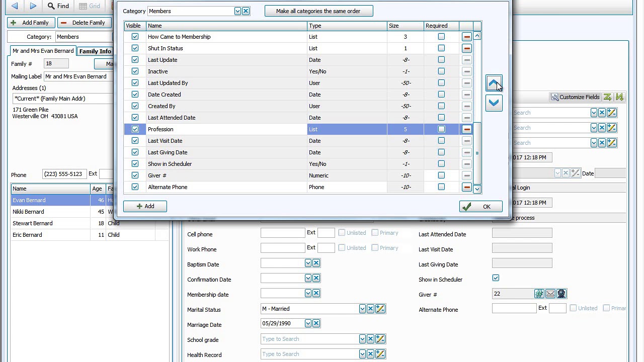
Task: Delete the Alternate Phone row with minus icon
Action: 466,187
